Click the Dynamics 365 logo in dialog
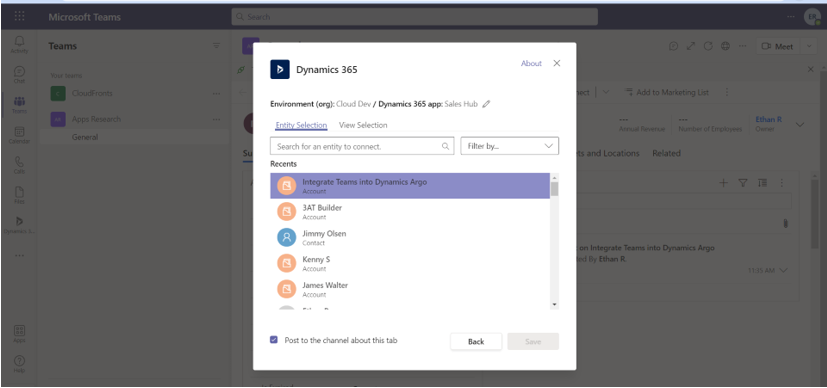827x388 pixels. [280, 69]
